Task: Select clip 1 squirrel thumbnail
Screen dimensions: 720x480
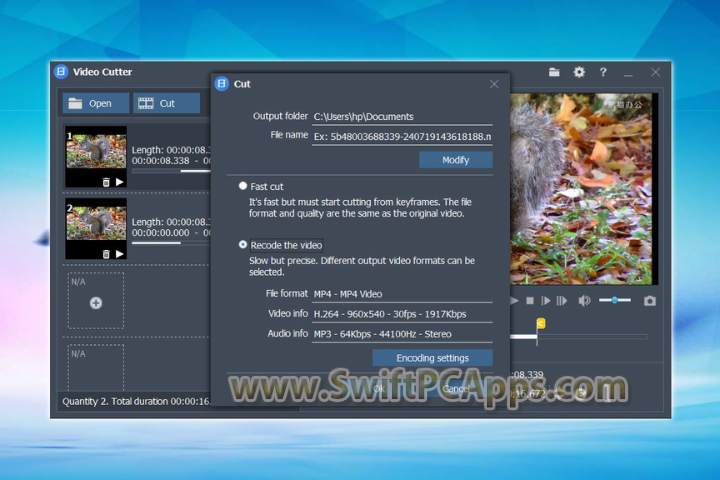Action: click(96, 151)
